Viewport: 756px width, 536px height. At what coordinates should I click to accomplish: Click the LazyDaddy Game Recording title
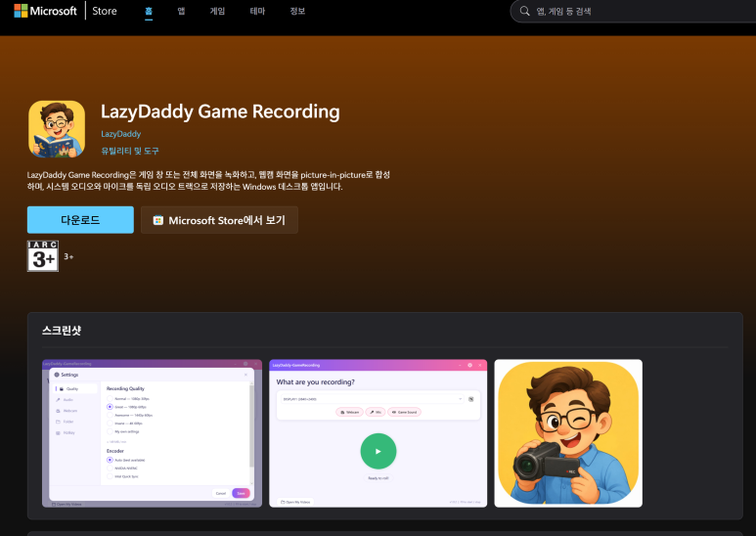click(220, 112)
